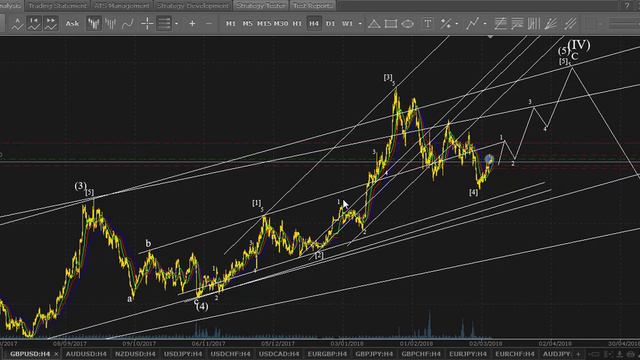Click the fast-forward chart shift icon

(x=51, y=24)
